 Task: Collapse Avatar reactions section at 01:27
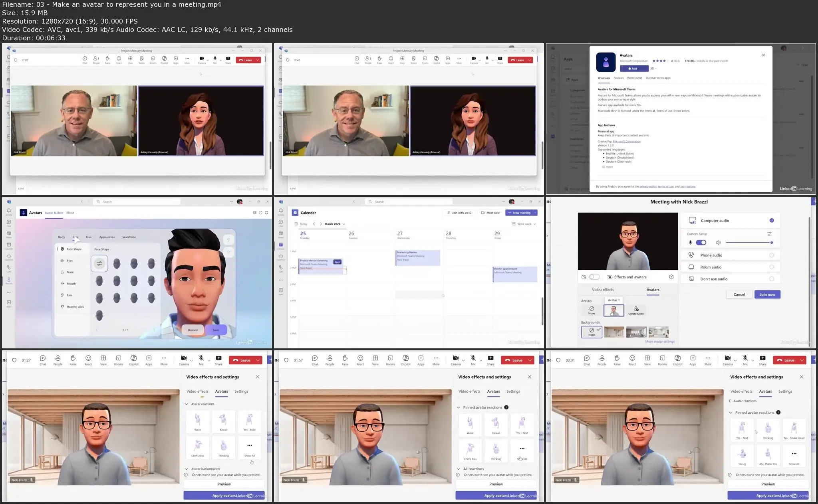click(187, 404)
